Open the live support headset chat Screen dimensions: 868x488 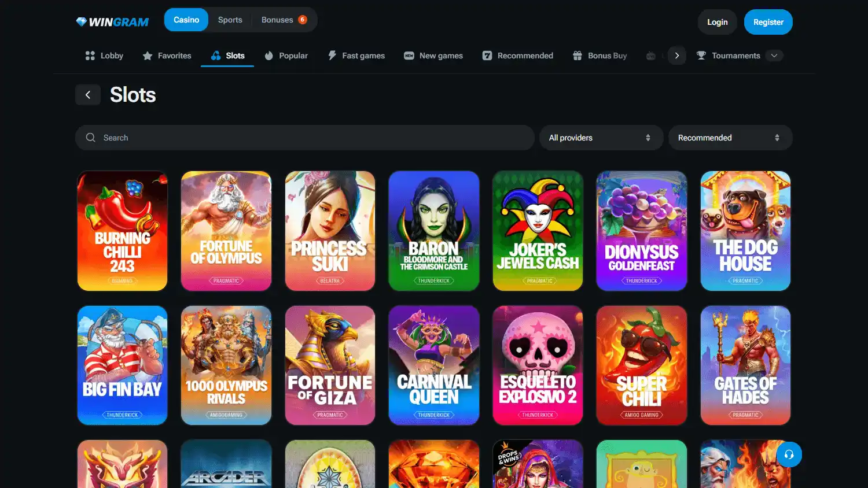coord(789,454)
